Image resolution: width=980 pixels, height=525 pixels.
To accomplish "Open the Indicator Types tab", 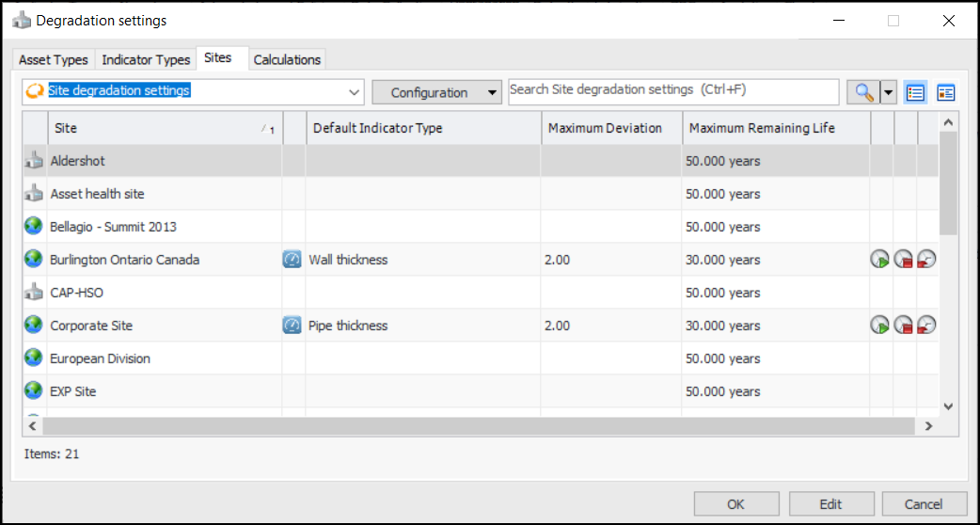I will click(x=146, y=60).
